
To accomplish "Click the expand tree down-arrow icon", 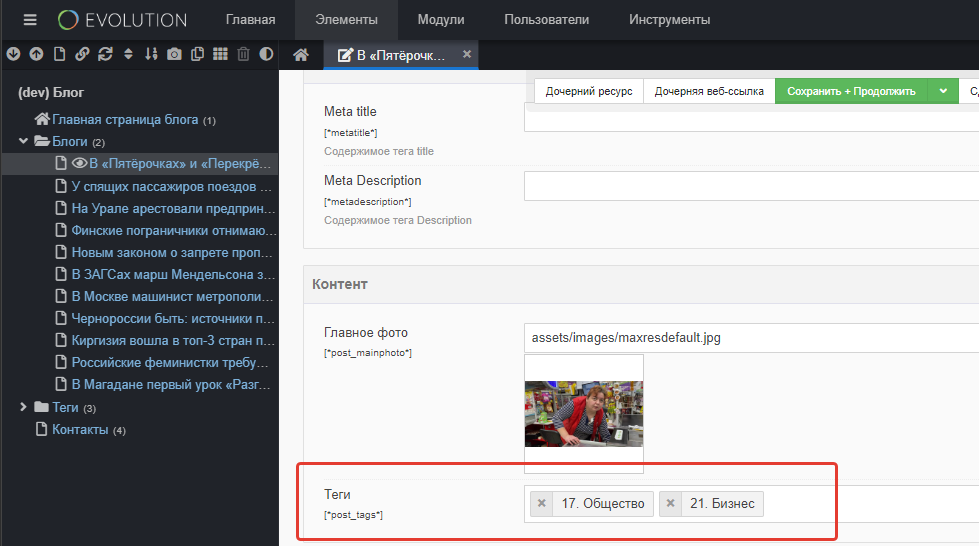I will [13, 54].
